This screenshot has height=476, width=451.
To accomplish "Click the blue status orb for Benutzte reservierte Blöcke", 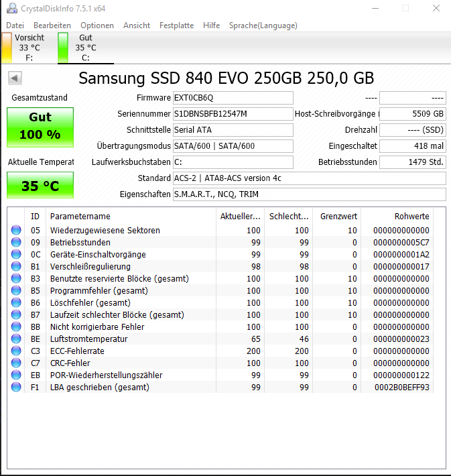I will (x=16, y=278).
